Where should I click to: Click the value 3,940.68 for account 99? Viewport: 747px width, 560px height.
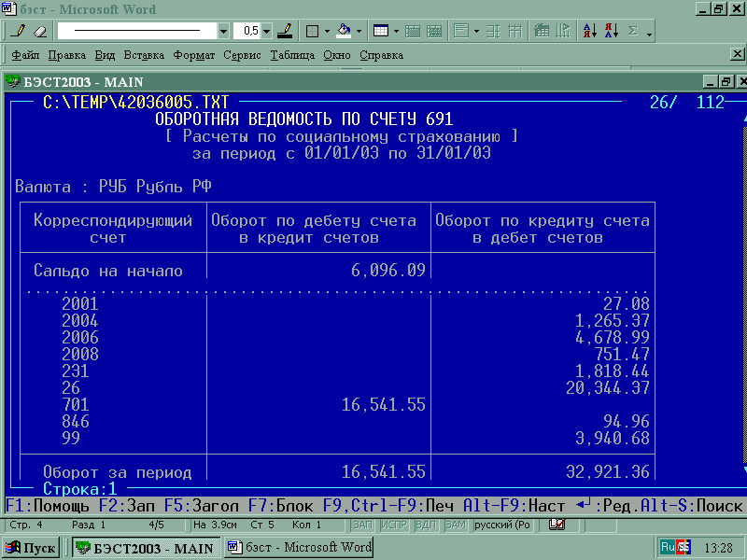click(613, 438)
